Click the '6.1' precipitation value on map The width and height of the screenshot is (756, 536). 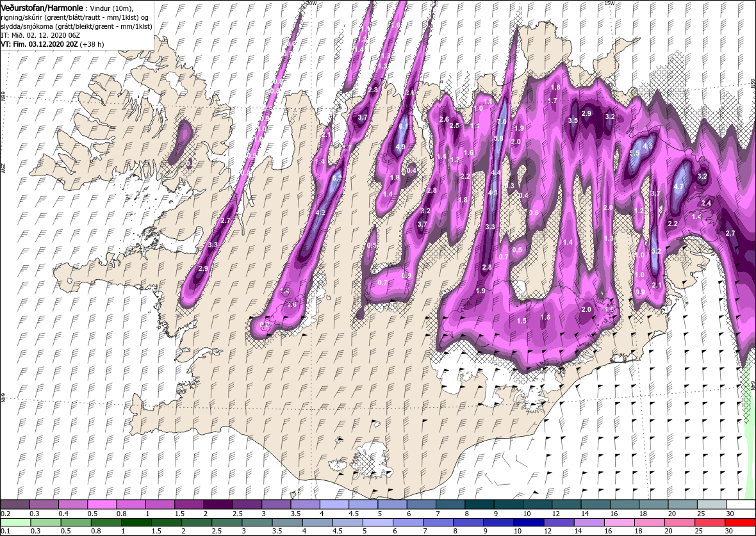pos(404,126)
